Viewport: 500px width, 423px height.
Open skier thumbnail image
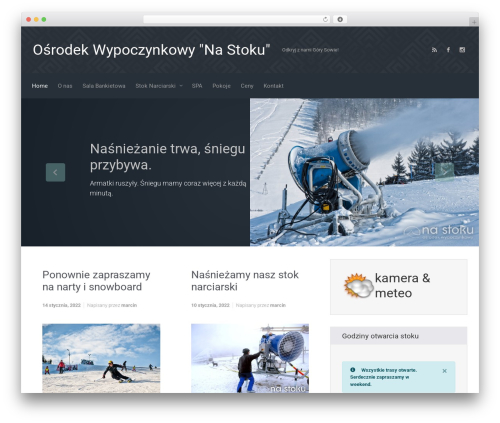click(x=101, y=358)
